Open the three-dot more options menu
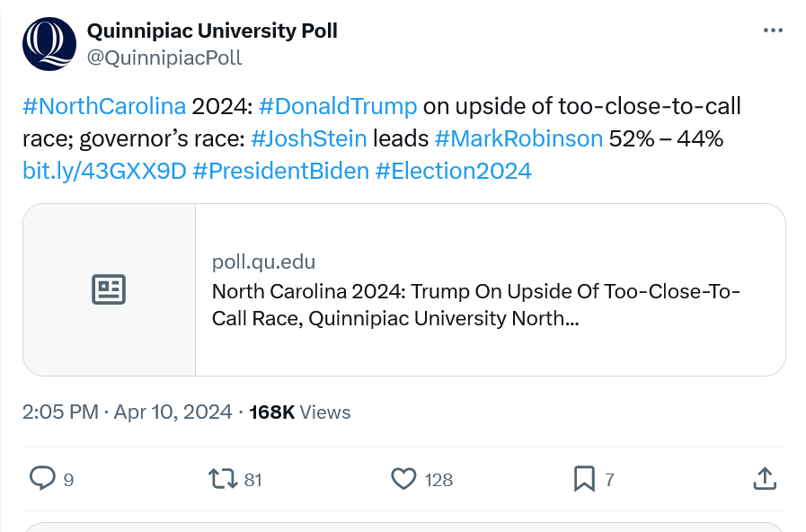The image size is (806, 532). 773,31
